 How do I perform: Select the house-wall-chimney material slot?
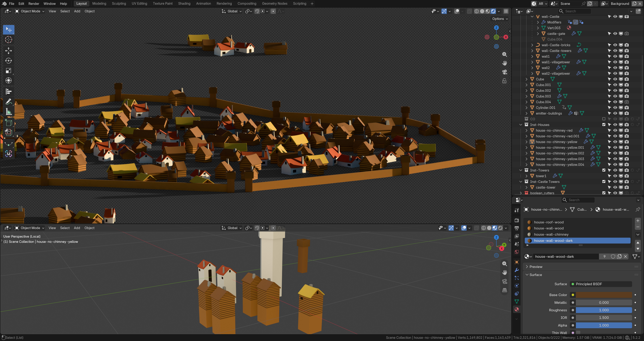point(577,234)
